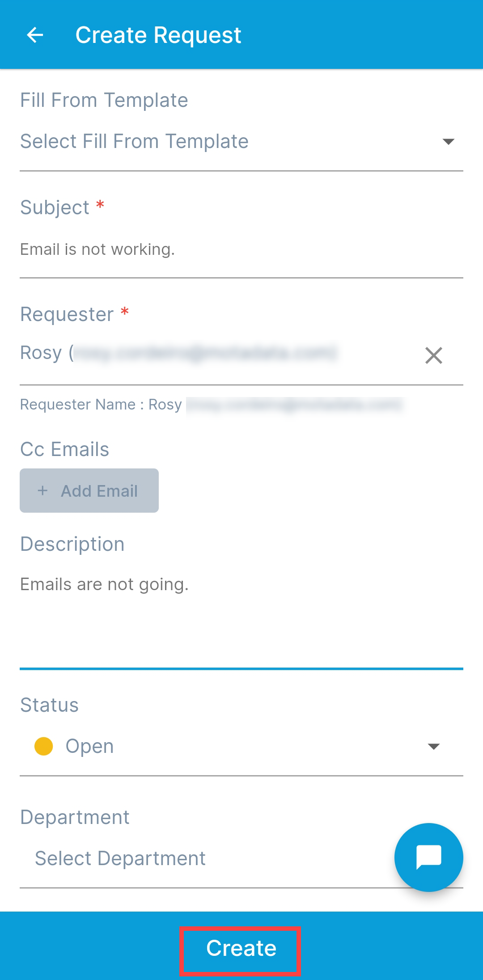Tap the Cc Emails section label
This screenshot has height=980, width=483.
[x=64, y=449]
